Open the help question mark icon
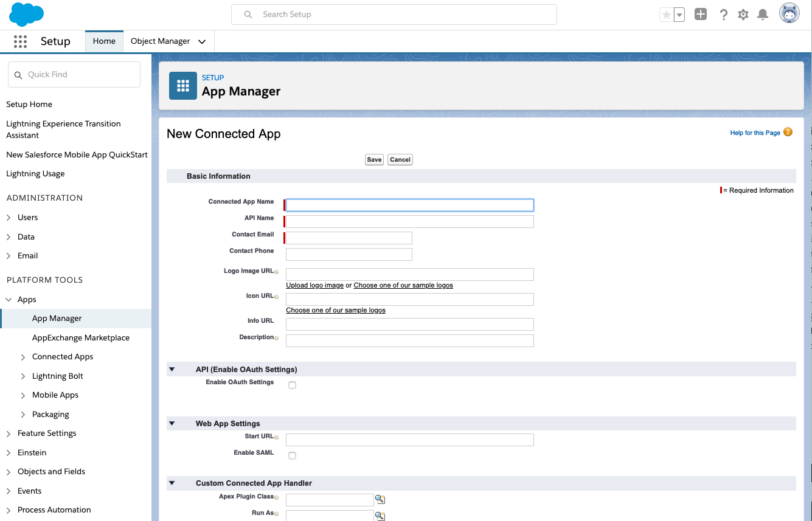The image size is (812, 521). [x=723, y=15]
